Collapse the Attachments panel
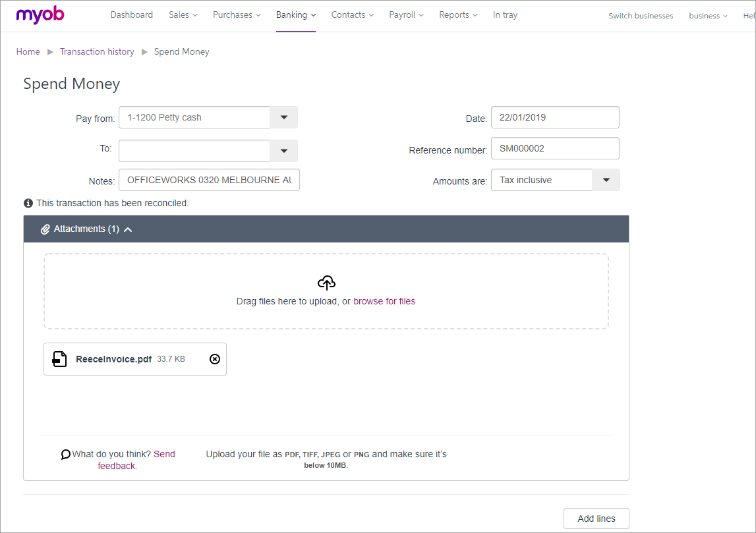 pyautogui.click(x=128, y=229)
